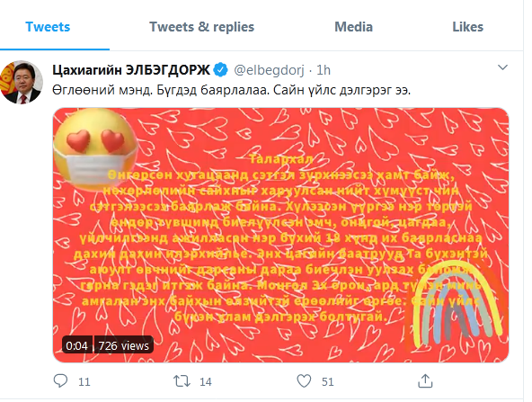The image size is (532, 402).
Task: Like the tweet with the heart icon
Action: [304, 381]
